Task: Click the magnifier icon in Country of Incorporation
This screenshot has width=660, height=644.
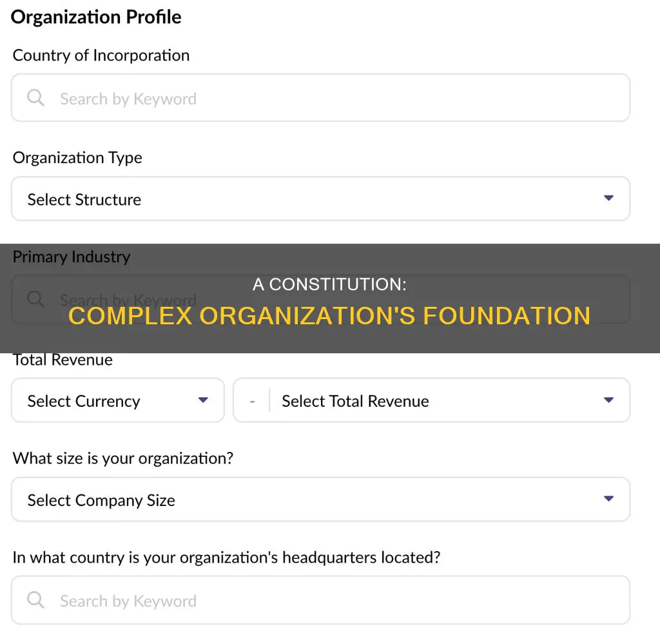Action: pos(36,98)
